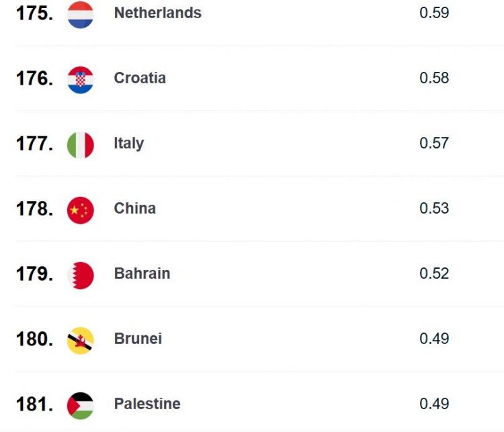Click the Brunei flag icon
The height and width of the screenshot is (432, 504).
[x=81, y=341]
